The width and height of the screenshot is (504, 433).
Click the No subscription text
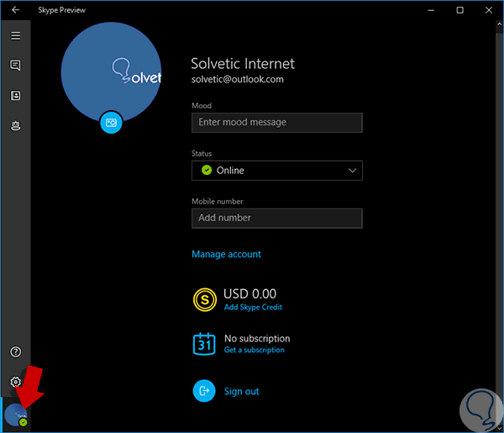click(x=257, y=339)
